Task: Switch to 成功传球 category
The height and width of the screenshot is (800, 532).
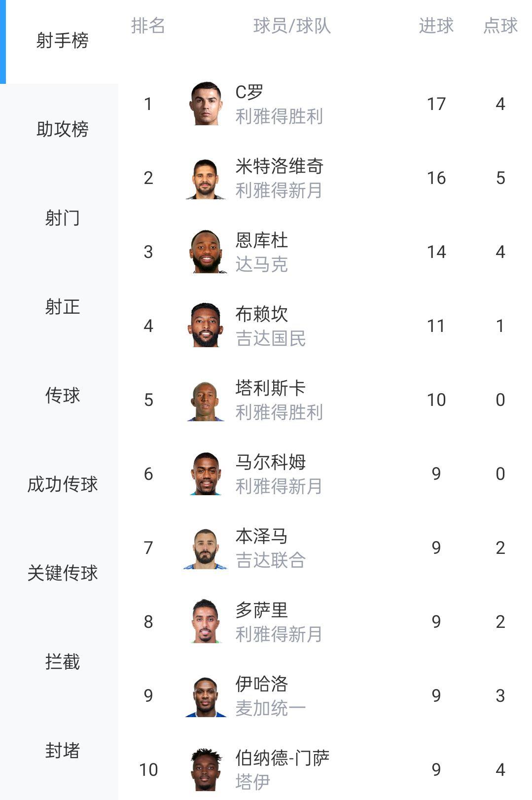Action: (62, 484)
